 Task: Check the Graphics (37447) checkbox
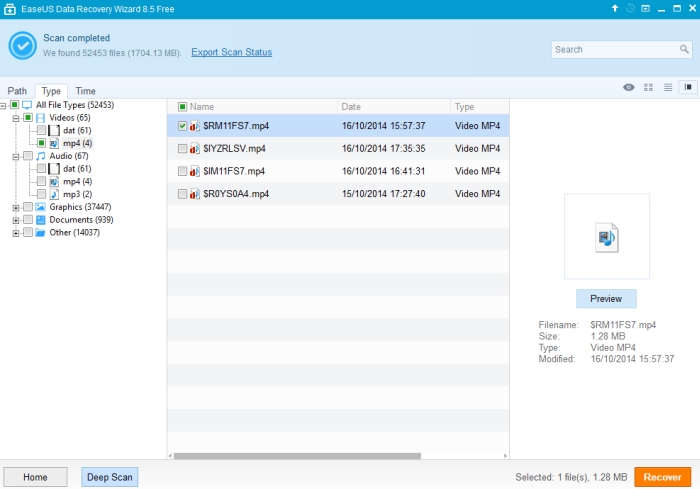click(x=28, y=207)
